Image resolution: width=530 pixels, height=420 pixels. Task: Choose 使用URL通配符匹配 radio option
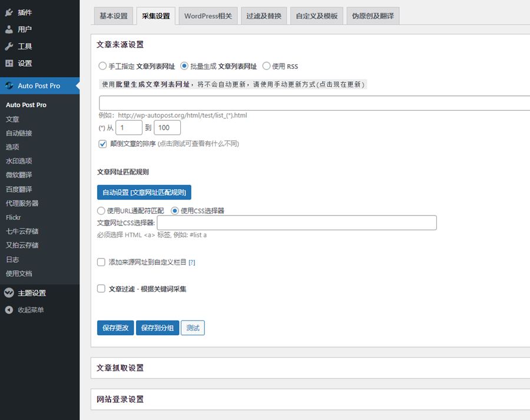click(101, 211)
